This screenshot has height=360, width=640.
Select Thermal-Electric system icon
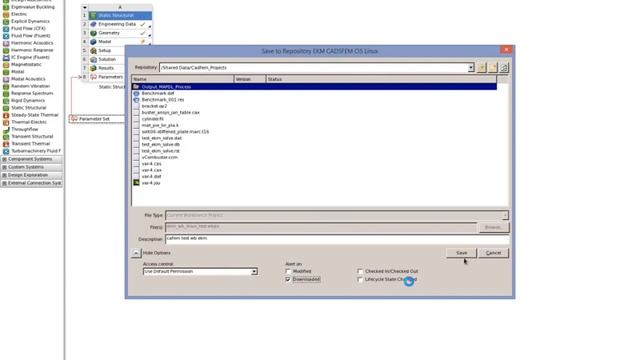[6, 122]
